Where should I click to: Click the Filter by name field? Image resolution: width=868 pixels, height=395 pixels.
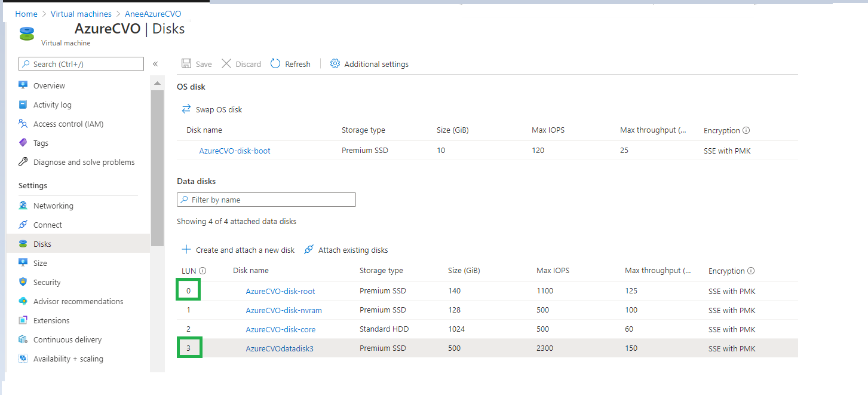point(266,200)
